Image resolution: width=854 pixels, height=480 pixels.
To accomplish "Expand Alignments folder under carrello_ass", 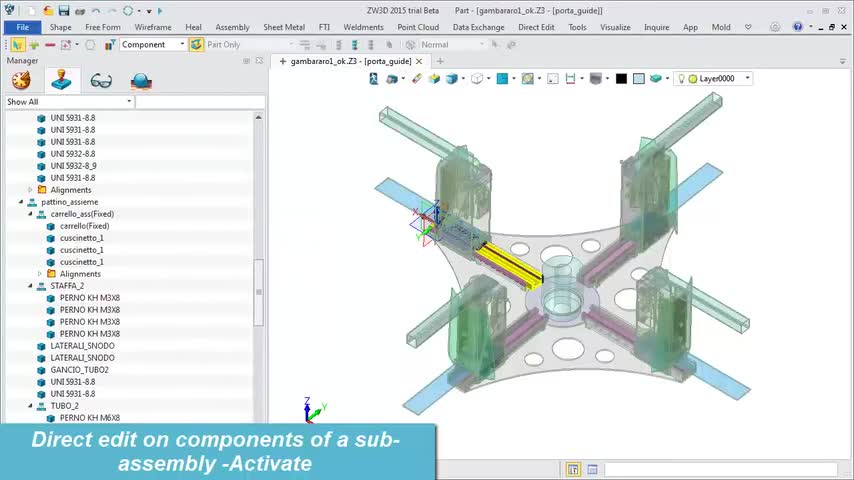I will tap(40, 274).
